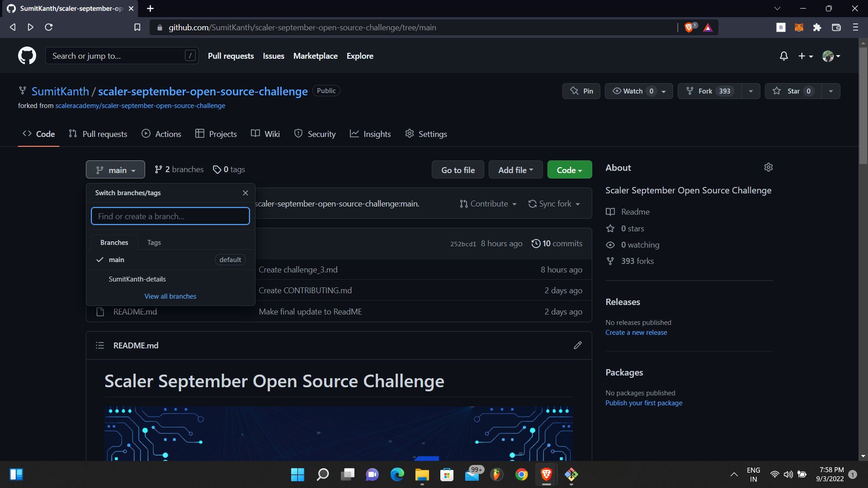Screen dimensions: 868x488
Task: Open the Add file dropdown
Action: (x=515, y=170)
